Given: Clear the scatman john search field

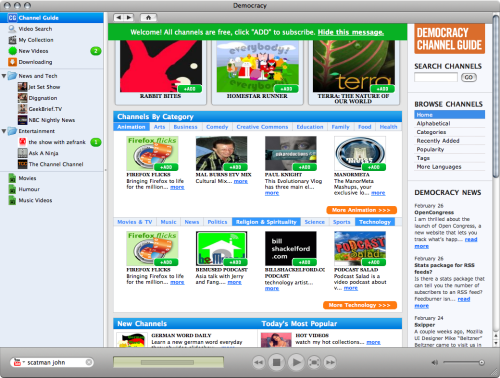Looking at the screenshot, I should (89, 362).
